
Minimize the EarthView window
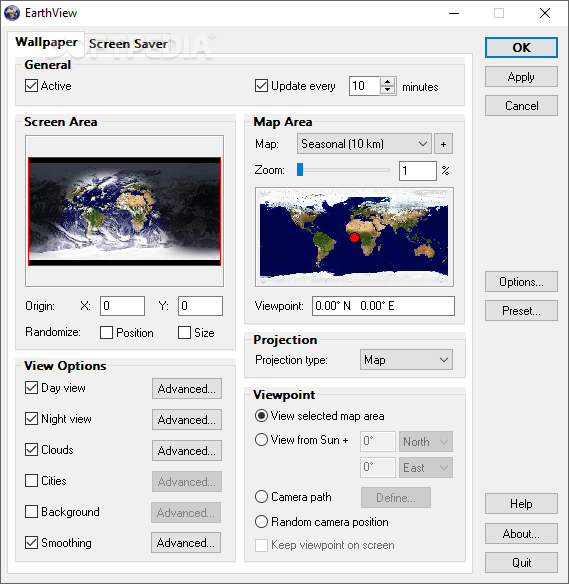[x=454, y=13]
